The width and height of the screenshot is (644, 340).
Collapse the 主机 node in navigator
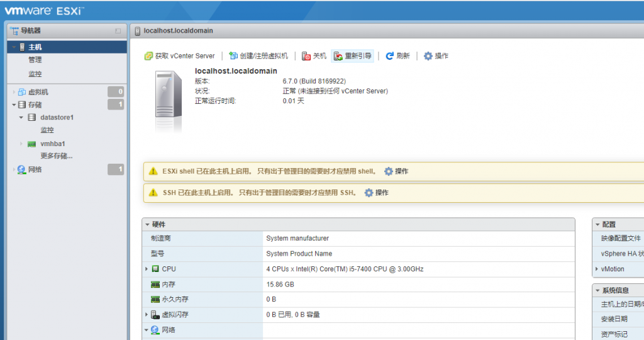pos(14,47)
